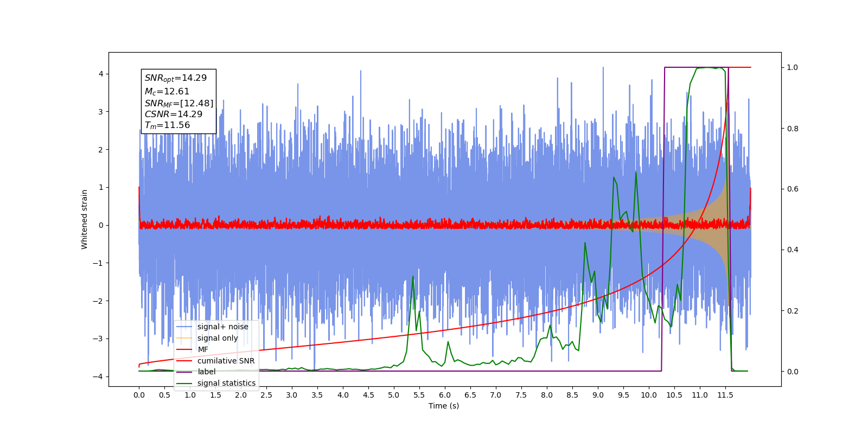Image resolution: width=868 pixels, height=434 pixels.
Task: Click the 5.0 tick on the time axis
Action: pyautogui.click(x=394, y=395)
